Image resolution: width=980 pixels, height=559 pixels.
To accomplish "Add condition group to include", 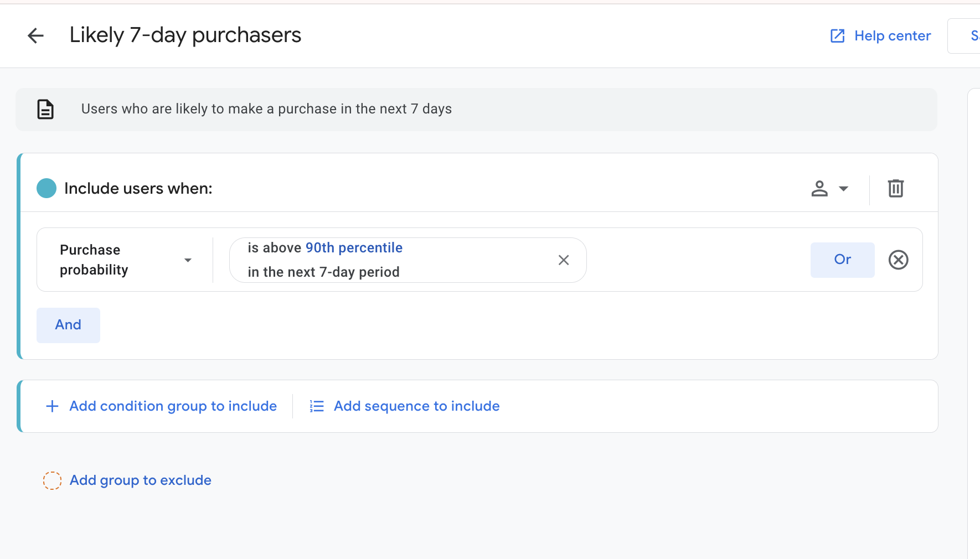I will (173, 406).
